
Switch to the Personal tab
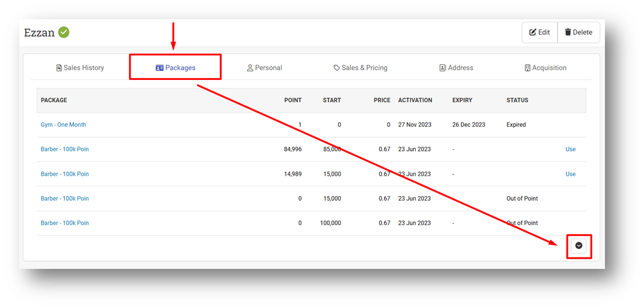[264, 68]
